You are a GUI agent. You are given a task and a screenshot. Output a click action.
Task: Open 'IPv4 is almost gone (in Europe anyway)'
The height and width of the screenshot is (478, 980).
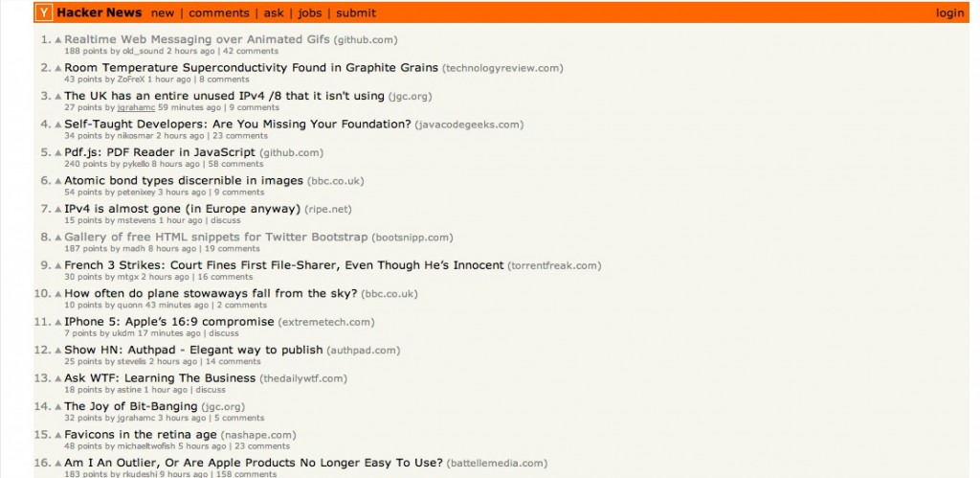(x=183, y=209)
